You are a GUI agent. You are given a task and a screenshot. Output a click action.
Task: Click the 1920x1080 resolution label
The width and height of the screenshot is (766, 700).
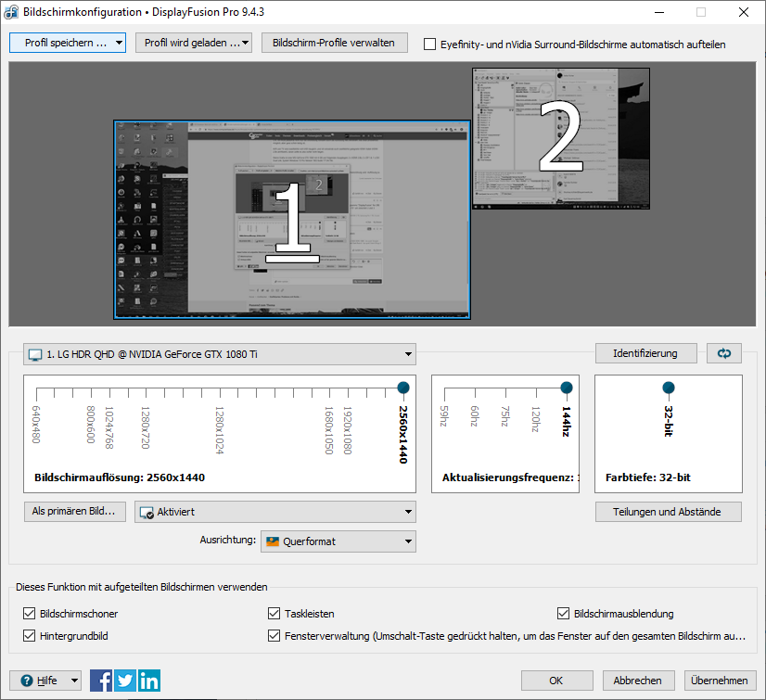[348, 430]
